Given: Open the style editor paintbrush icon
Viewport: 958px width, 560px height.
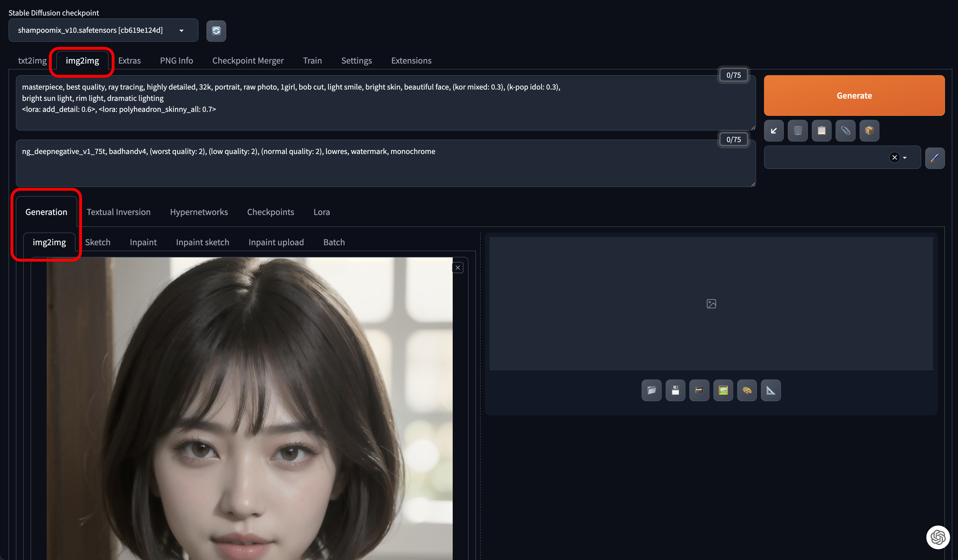Looking at the screenshot, I should coord(935,158).
